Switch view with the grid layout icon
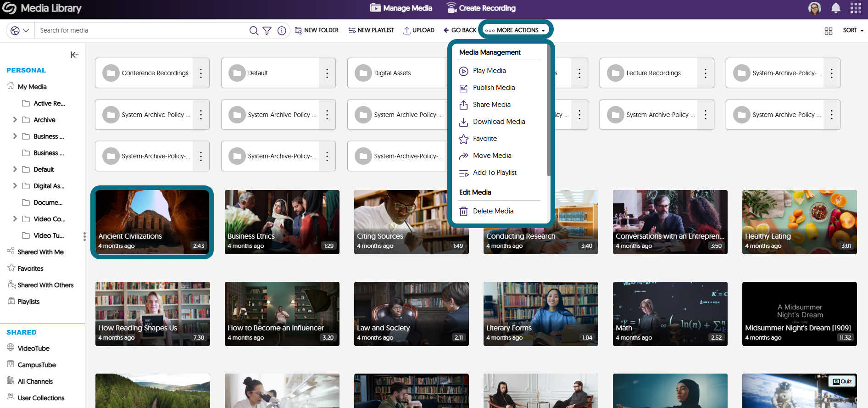The image size is (868, 408). tap(829, 31)
